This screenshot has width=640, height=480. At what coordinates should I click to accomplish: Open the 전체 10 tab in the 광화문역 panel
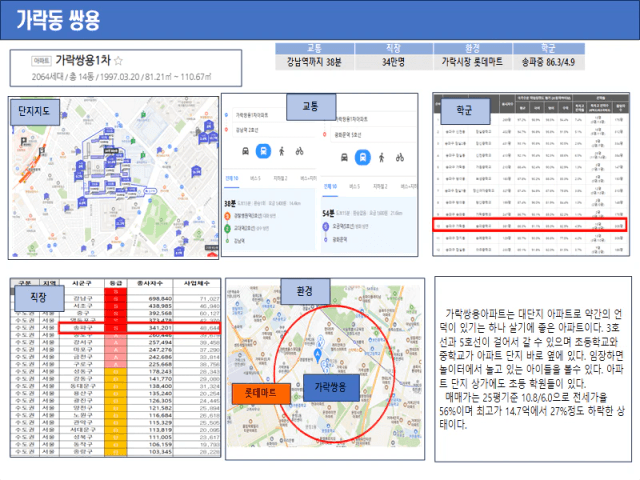[331, 187]
